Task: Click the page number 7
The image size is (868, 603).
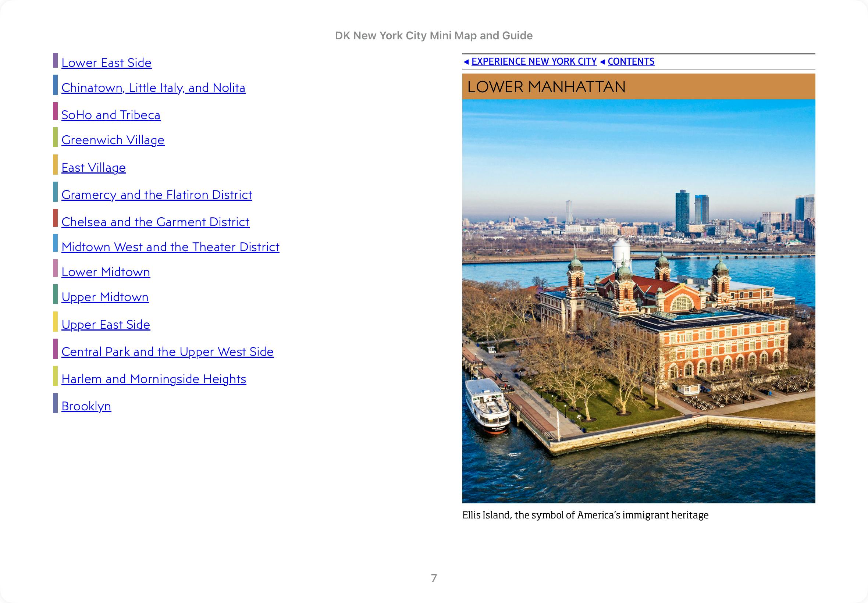Action: coord(434,578)
